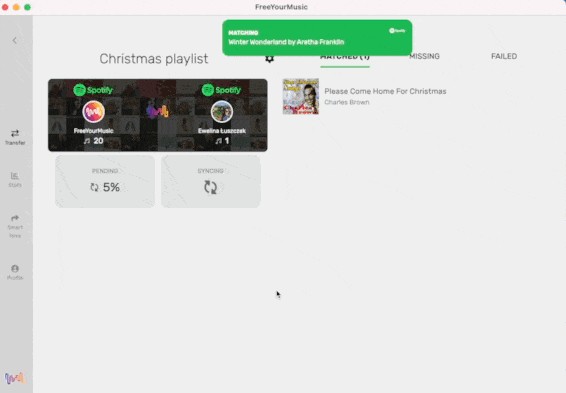
Task: Click the Ewelina Łuszczek account avatar
Action: (x=222, y=112)
